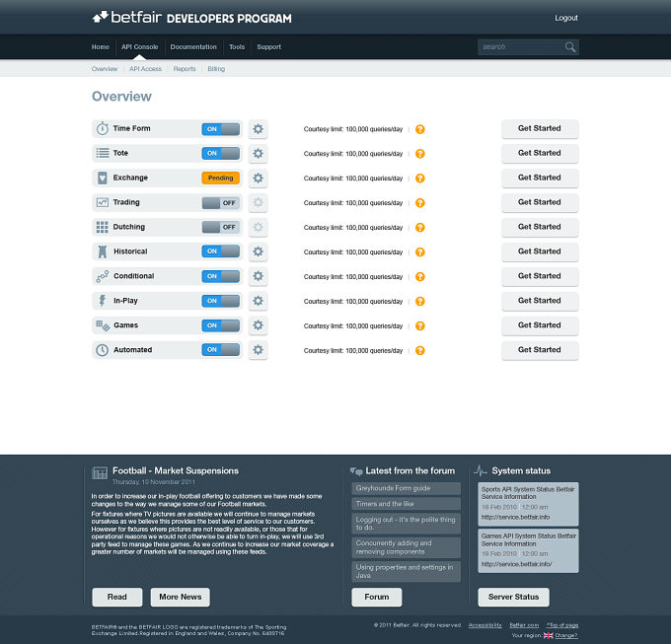The width and height of the screenshot is (671, 644).
Task: Click the More News button
Action: pyautogui.click(x=181, y=597)
